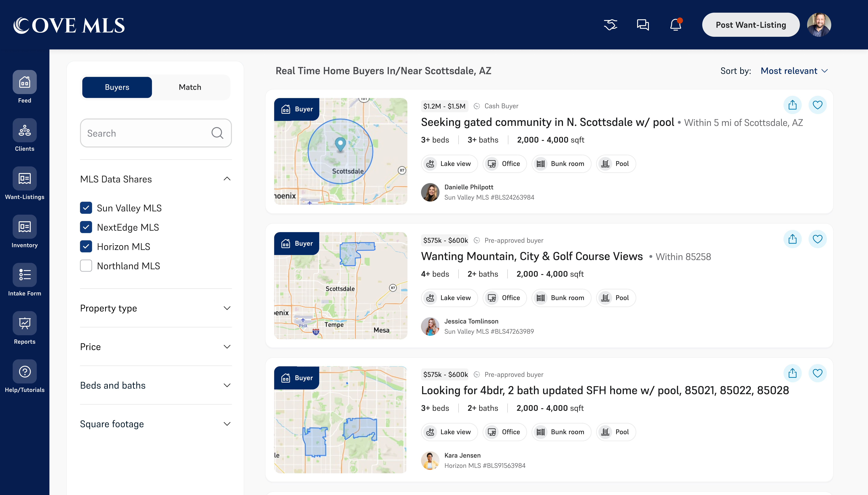Viewport: 868px width, 495px height.
Task: Go to Reports in the sidebar
Action: [x=24, y=323]
